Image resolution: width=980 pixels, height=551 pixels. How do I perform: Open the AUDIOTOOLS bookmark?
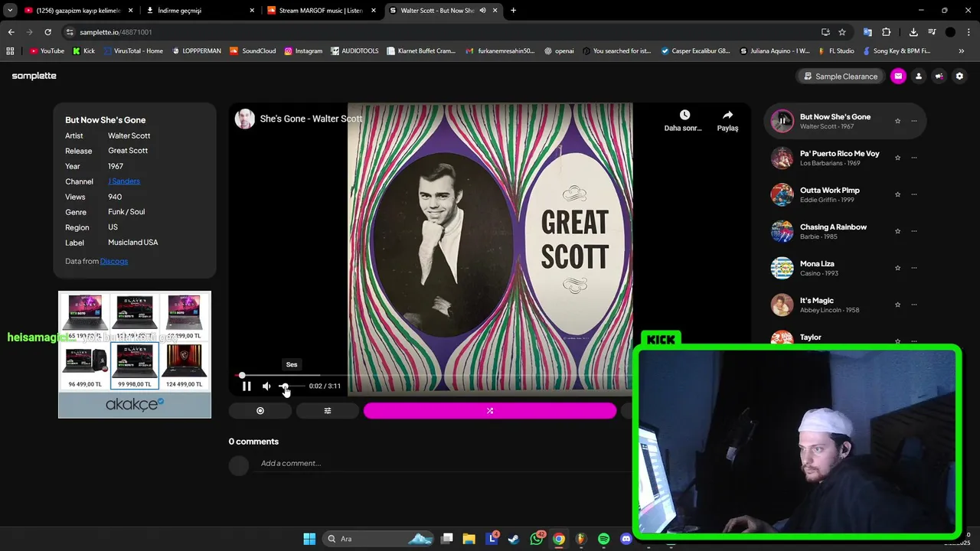354,51
